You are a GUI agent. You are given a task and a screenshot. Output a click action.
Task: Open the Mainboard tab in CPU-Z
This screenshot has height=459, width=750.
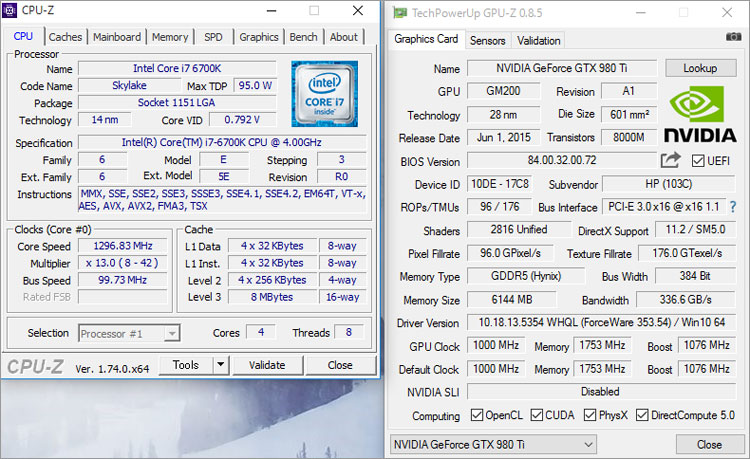click(117, 37)
